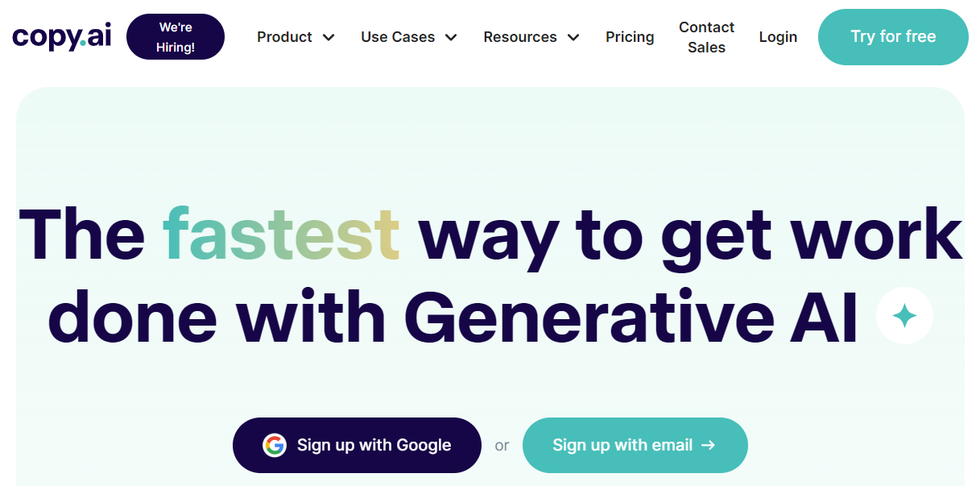Click the sparkle star icon
This screenshot has width=980, height=486.
tap(904, 316)
